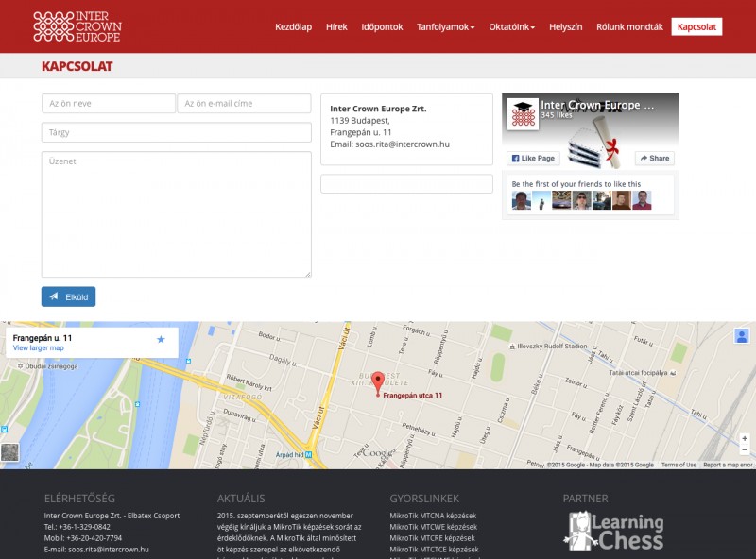This screenshot has width=756, height=559.
Task: Click the Facebook page profile picture
Action: (523, 114)
